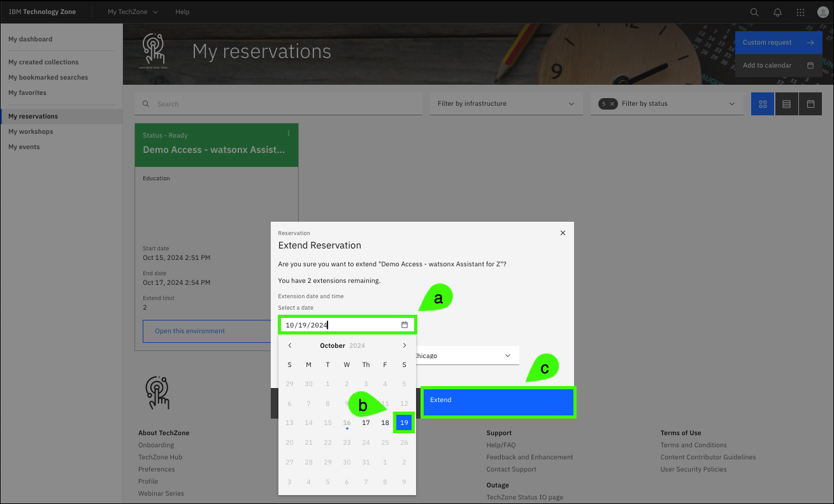Screen dimensions: 834x504
Task: Click the user profile avatar
Action: pos(823,12)
